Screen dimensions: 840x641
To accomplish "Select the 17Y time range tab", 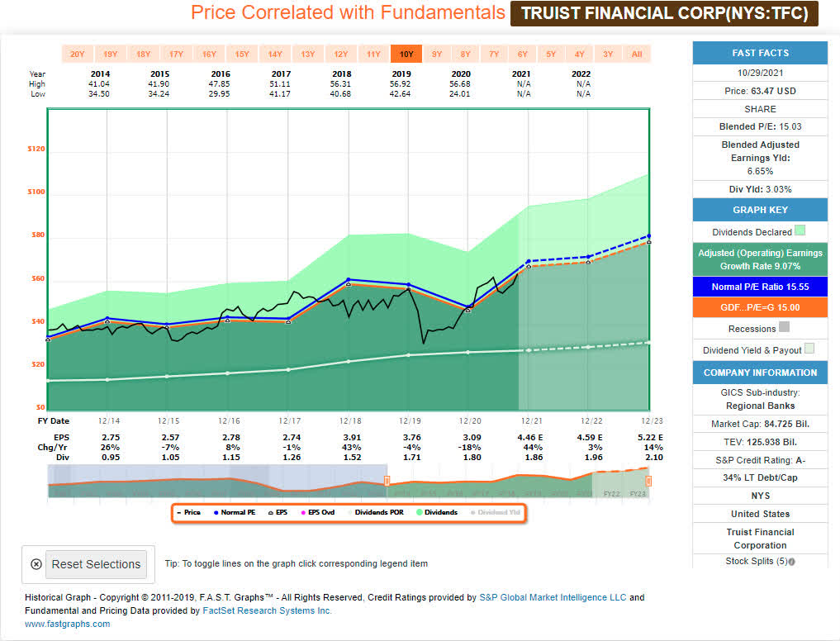I will coord(176,55).
